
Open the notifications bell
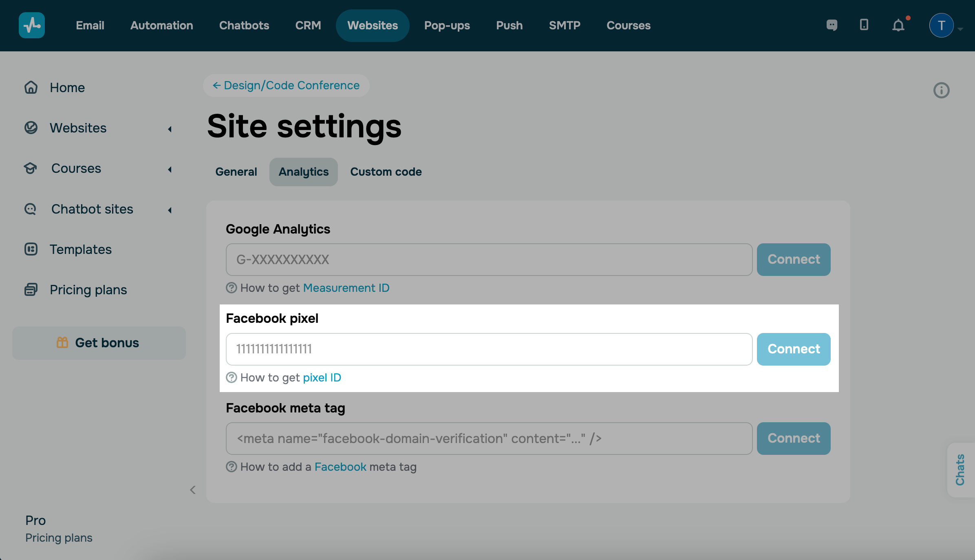click(898, 26)
